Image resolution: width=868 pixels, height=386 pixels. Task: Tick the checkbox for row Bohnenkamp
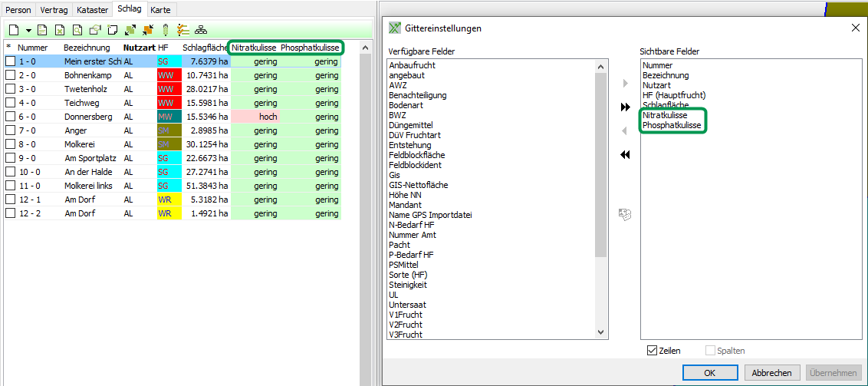11,75
